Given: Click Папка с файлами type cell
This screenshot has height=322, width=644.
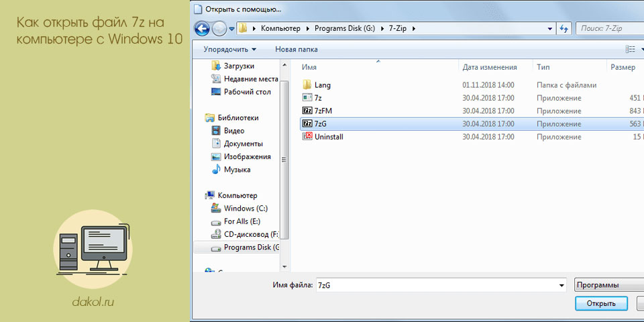Looking at the screenshot, I should pyautogui.click(x=566, y=85).
